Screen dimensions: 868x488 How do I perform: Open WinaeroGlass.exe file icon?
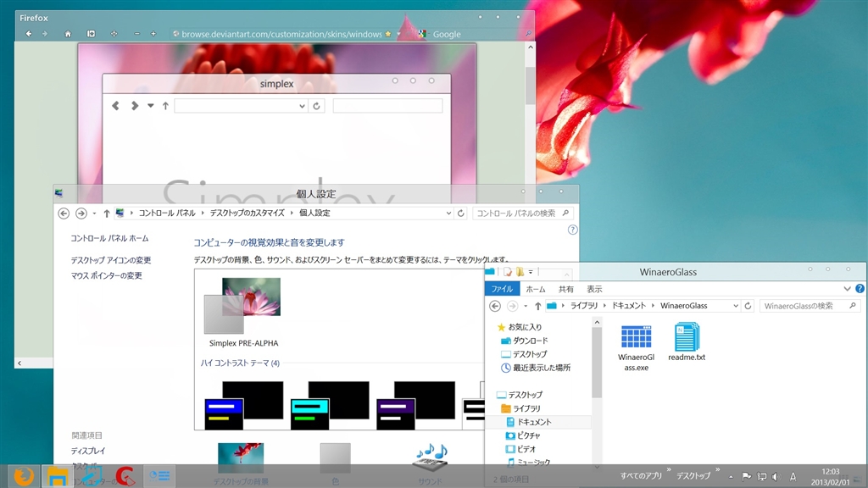point(636,337)
